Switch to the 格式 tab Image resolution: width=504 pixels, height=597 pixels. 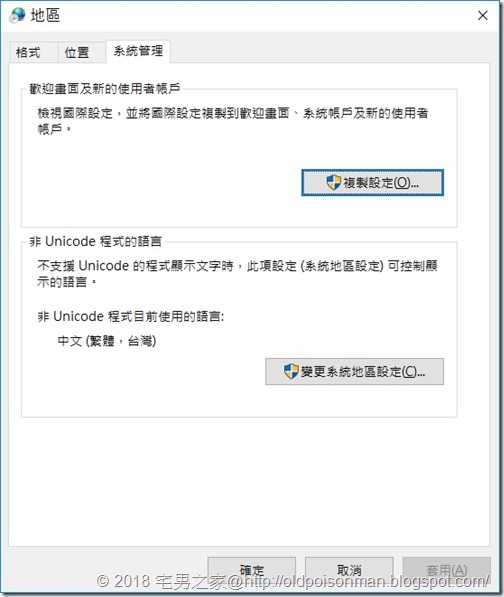pyautogui.click(x=28, y=52)
